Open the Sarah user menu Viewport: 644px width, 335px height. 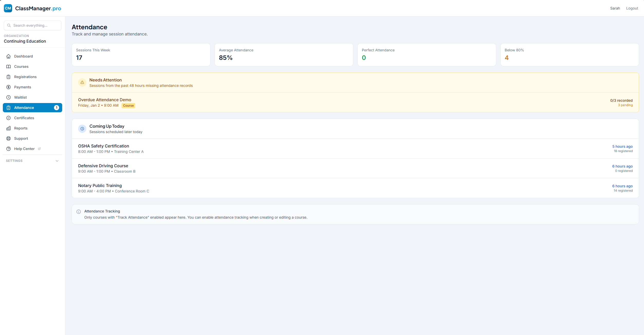(x=615, y=8)
